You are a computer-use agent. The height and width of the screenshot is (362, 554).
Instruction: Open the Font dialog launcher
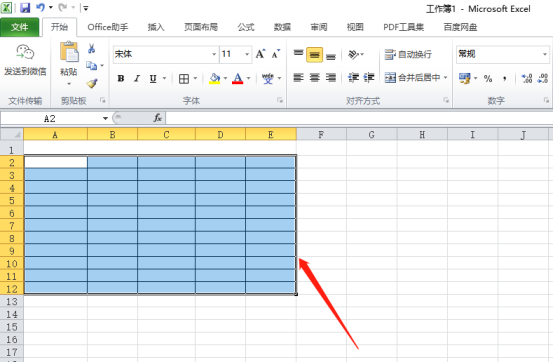pos(280,101)
